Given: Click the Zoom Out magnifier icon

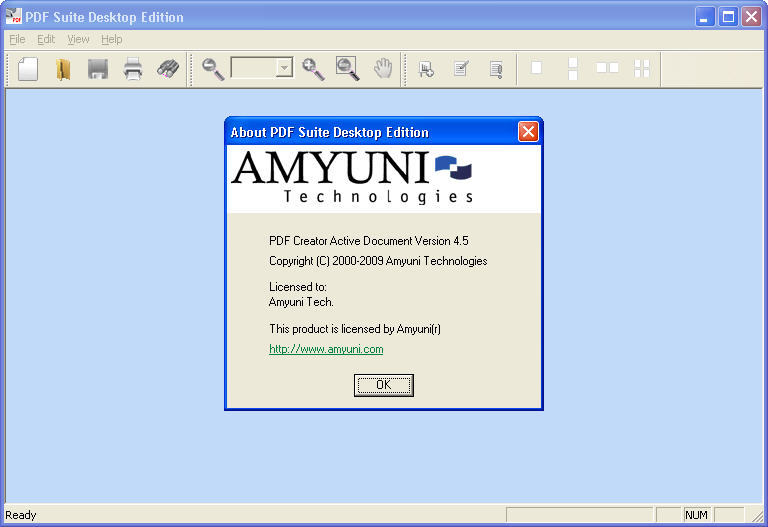Looking at the screenshot, I should coord(213,69).
